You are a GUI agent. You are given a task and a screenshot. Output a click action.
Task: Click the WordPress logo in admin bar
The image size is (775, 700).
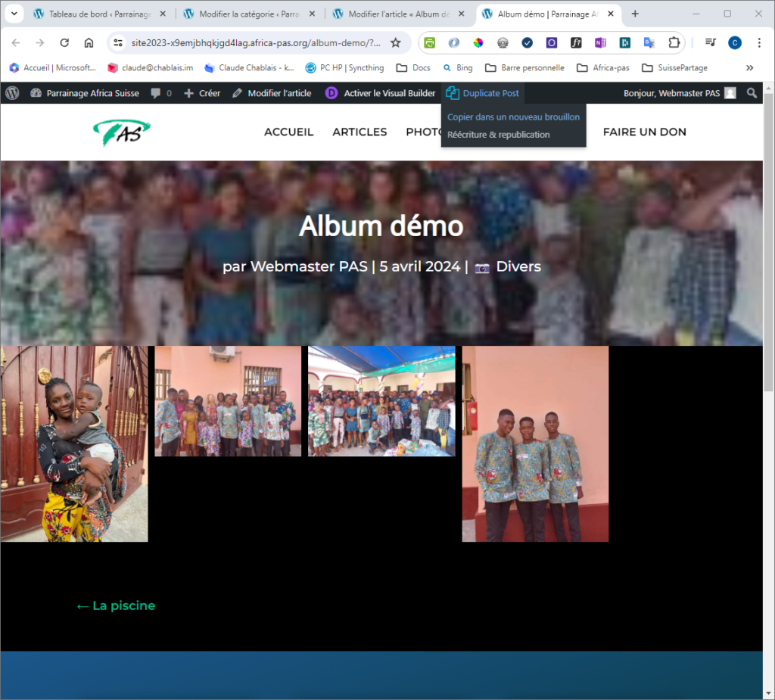tap(12, 93)
